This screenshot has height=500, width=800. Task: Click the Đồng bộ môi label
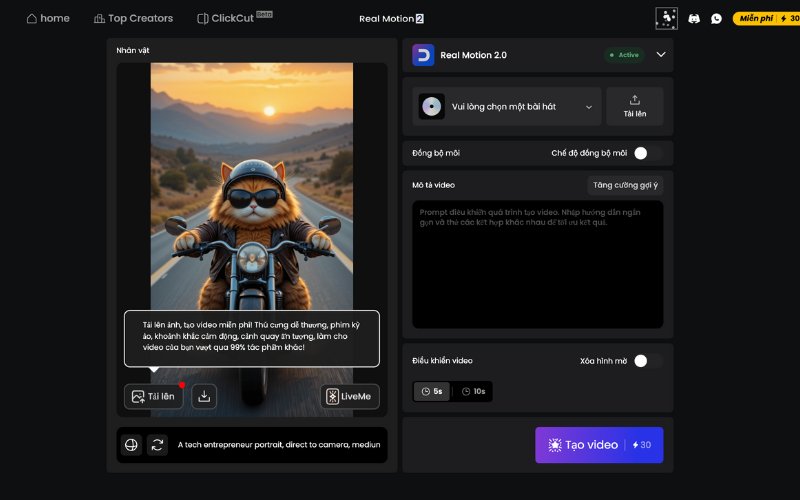click(436, 153)
